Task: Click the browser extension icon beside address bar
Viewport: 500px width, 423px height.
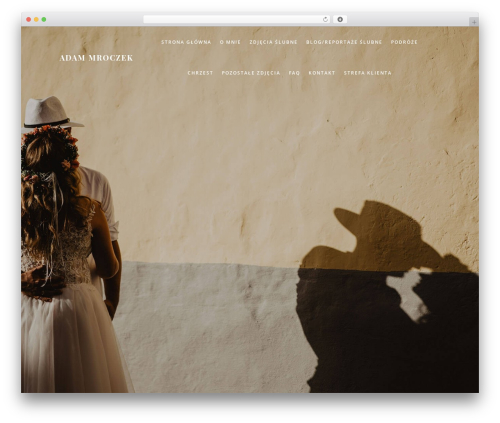Action: [340, 20]
